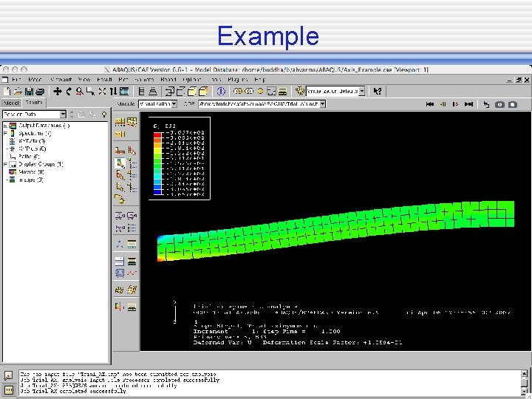
Task: Open the Viewport menu
Action: pos(61,79)
